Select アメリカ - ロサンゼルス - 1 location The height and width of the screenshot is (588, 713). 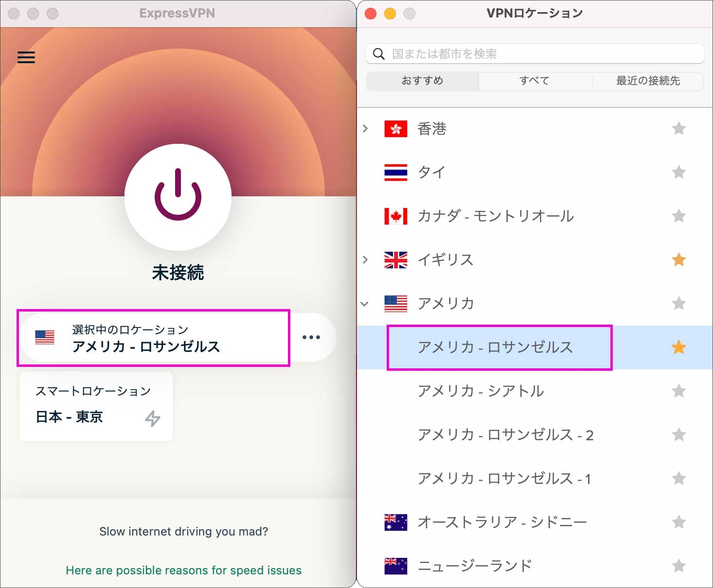tap(535, 479)
